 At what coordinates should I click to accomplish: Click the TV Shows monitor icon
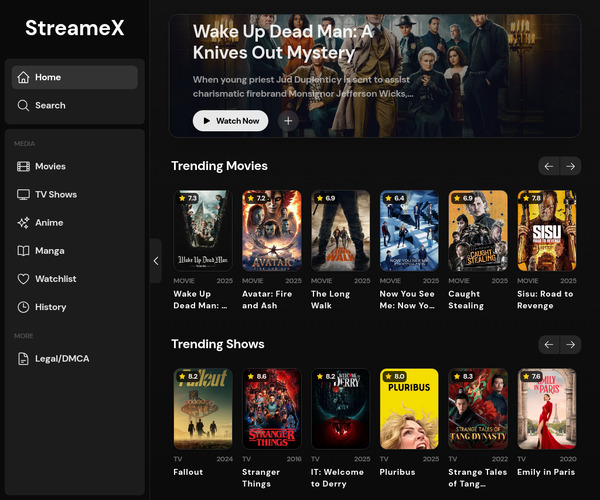pos(23,195)
